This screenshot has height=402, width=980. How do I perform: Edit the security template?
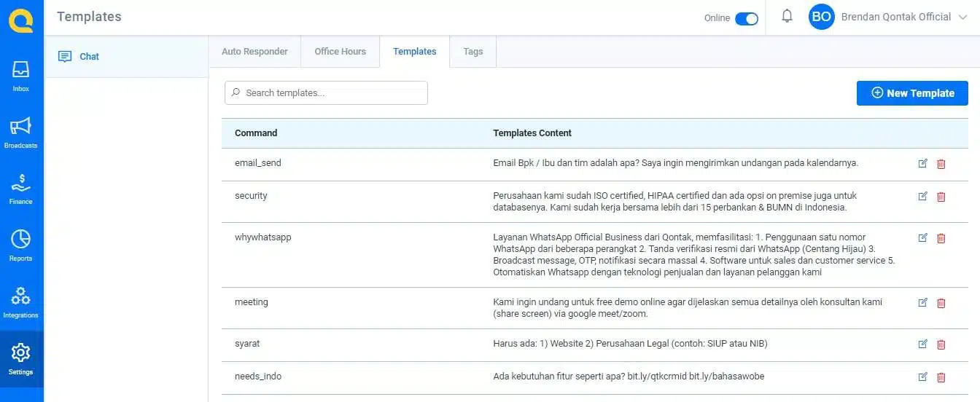click(x=922, y=197)
